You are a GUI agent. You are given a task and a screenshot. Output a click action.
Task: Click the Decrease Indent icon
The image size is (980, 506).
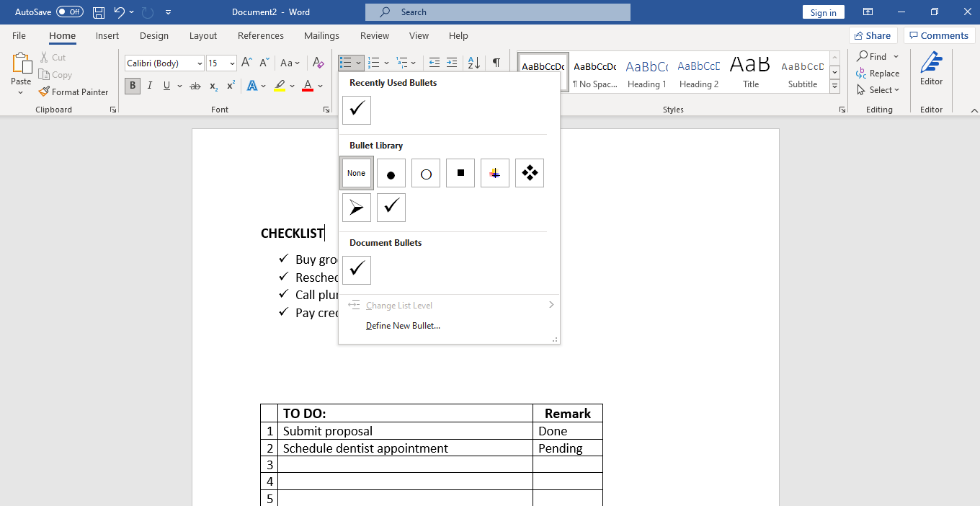pos(434,63)
